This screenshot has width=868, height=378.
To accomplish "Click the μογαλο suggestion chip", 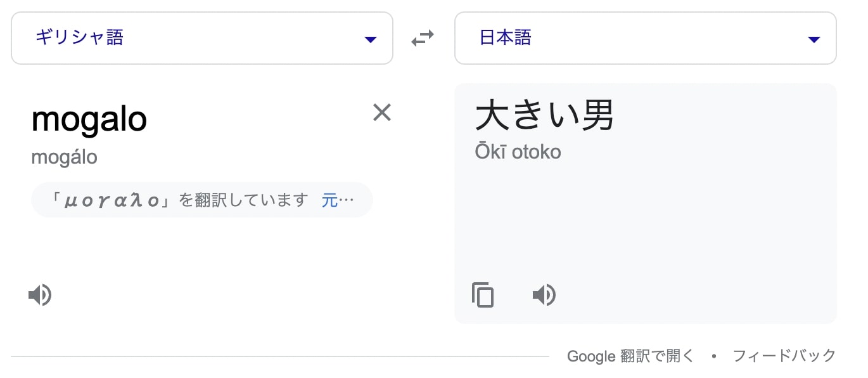I will coord(202,200).
